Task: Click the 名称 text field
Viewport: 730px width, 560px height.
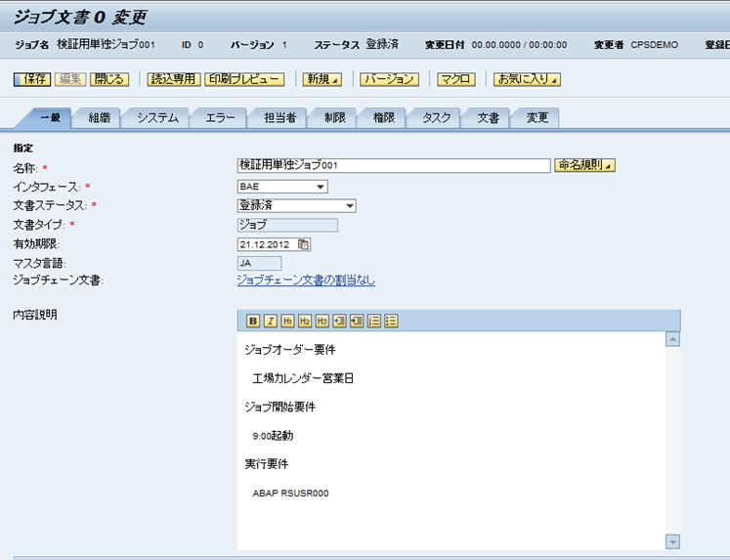Action: pos(393,166)
